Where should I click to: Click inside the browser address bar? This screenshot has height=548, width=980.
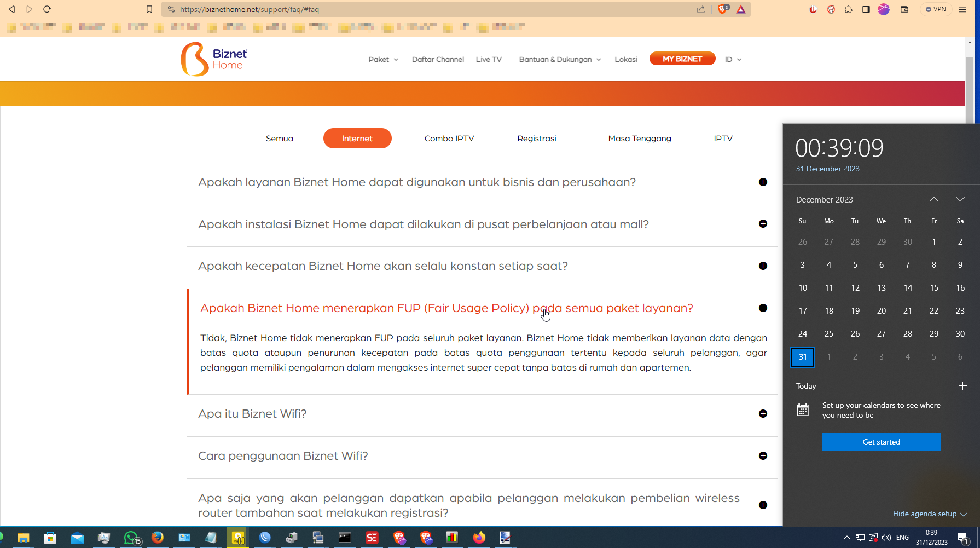[x=383, y=9]
